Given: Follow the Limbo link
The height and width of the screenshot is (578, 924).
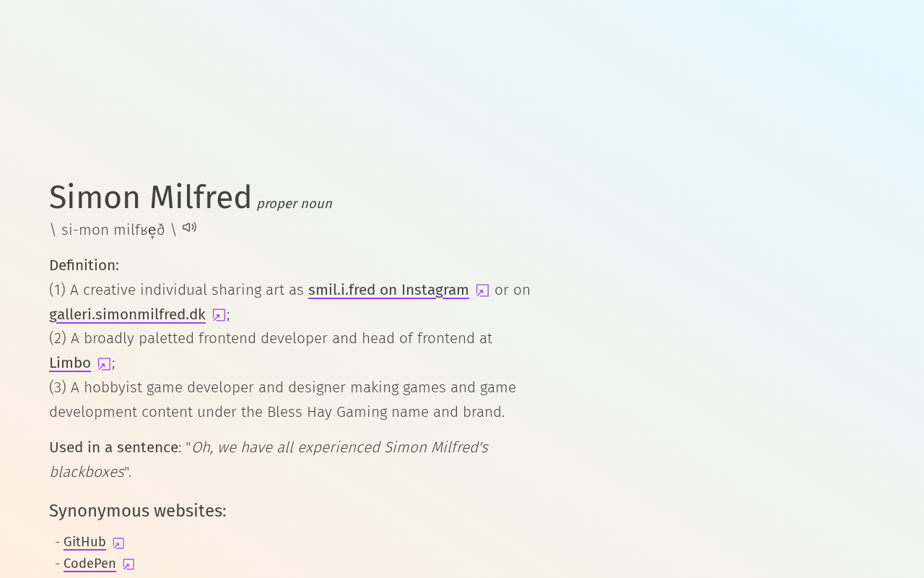Looking at the screenshot, I should click(70, 363).
